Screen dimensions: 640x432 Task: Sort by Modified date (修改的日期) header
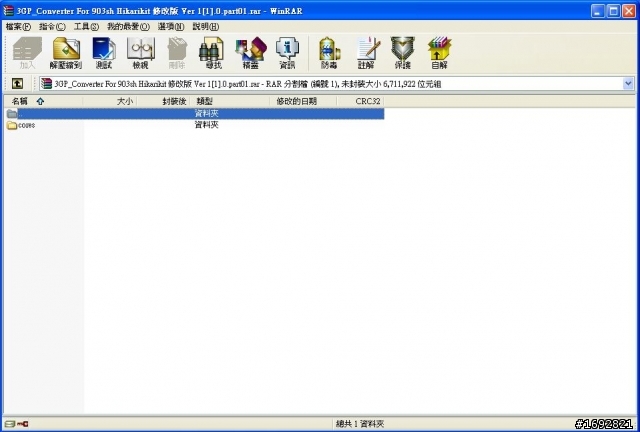click(x=303, y=101)
